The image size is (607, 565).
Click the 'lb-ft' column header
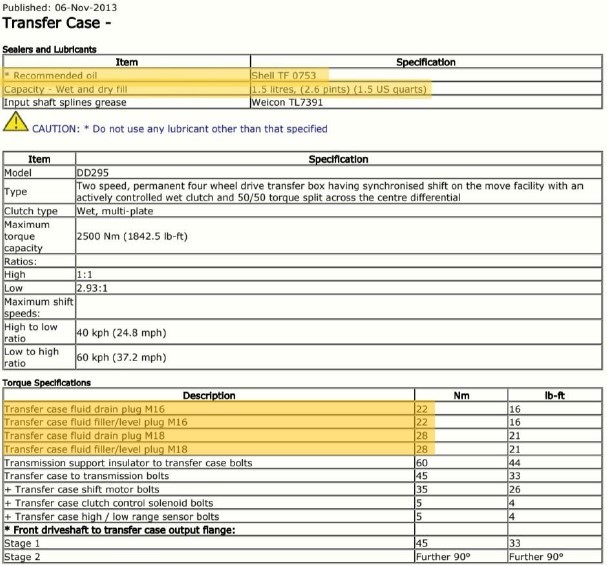[554, 396]
